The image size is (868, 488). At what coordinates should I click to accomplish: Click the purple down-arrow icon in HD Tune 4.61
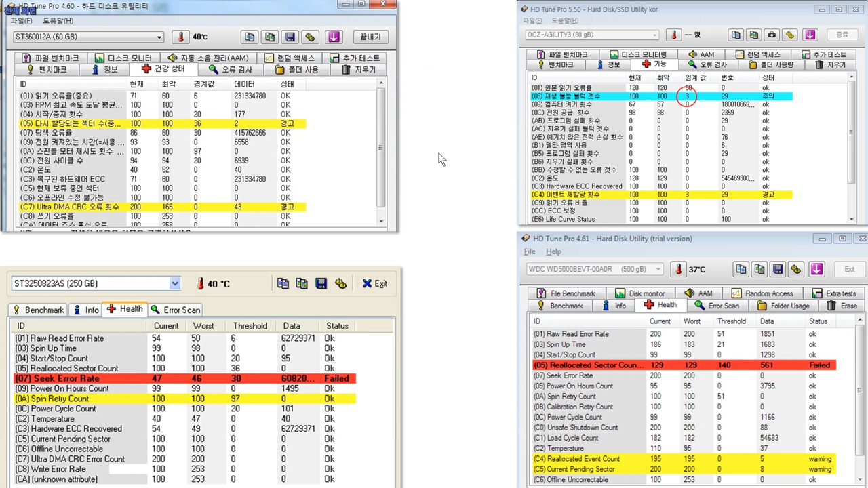[x=816, y=269]
